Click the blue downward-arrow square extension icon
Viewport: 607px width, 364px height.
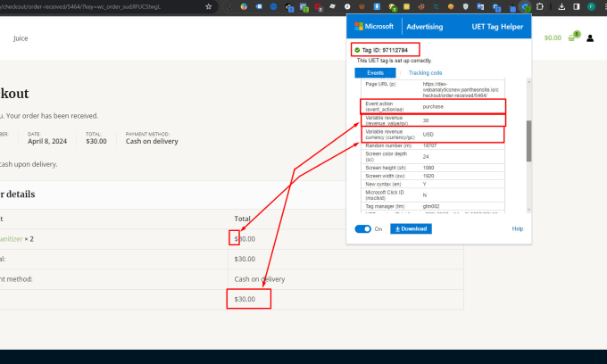point(377,6)
